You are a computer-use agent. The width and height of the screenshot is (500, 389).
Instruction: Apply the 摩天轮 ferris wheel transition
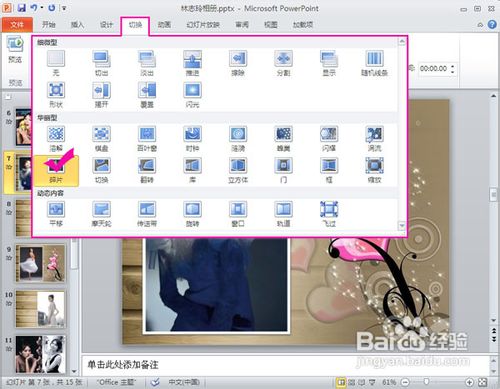tap(101, 214)
